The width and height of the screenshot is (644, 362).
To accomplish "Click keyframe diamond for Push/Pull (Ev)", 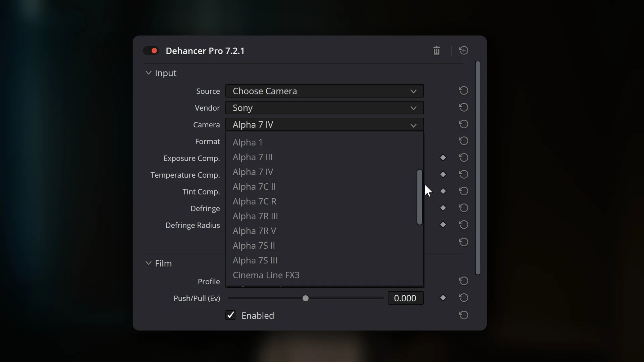I will (x=443, y=298).
